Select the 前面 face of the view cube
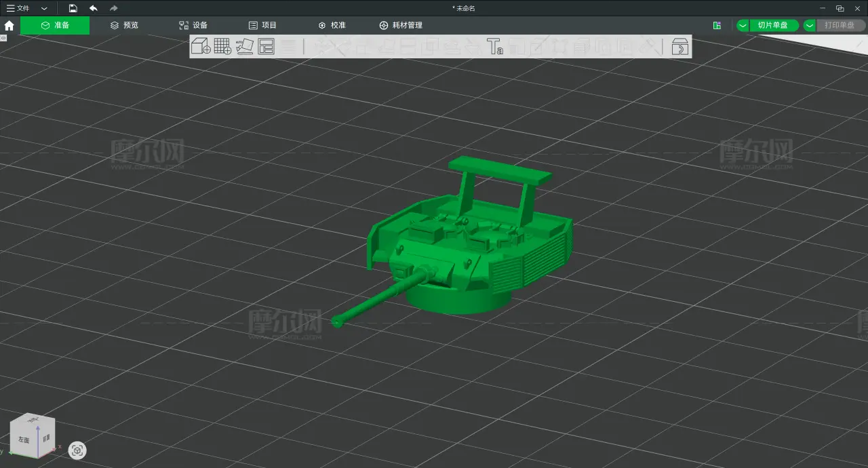868x468 pixels. pos(46,437)
